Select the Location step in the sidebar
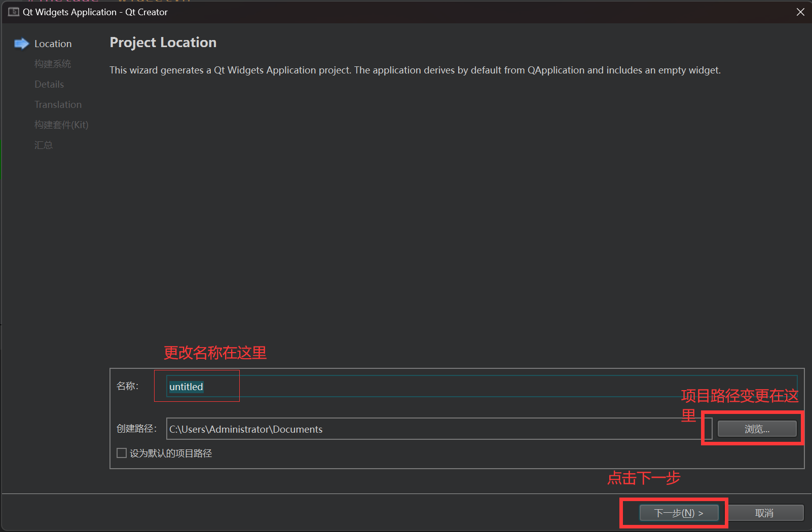Screen dimensions: 812x532 tap(53, 44)
